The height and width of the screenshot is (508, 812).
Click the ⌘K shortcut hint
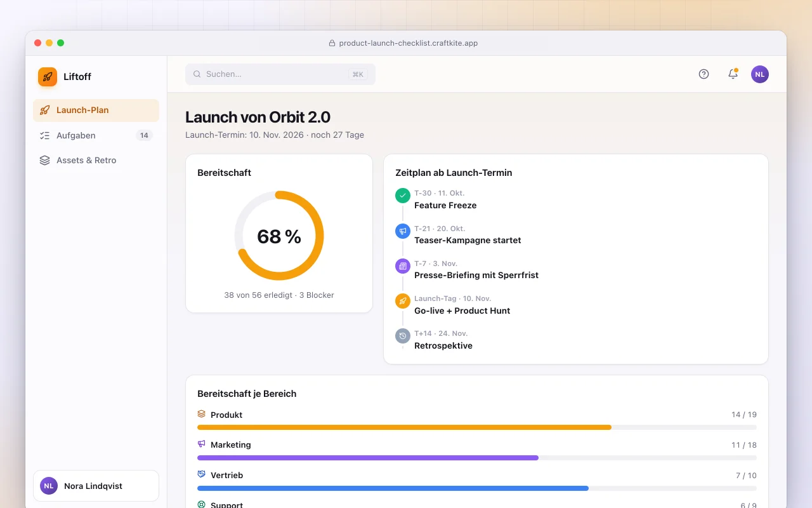358,74
